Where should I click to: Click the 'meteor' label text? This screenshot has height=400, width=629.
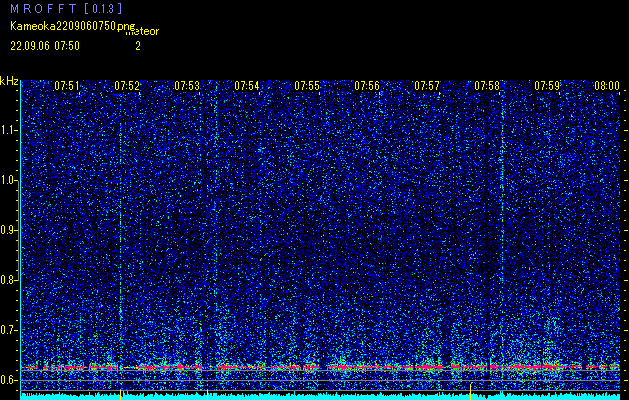pos(142,32)
